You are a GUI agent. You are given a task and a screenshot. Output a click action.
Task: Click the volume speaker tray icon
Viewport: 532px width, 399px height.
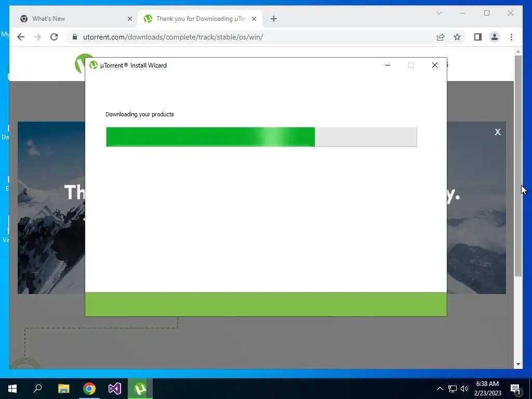[464, 389]
